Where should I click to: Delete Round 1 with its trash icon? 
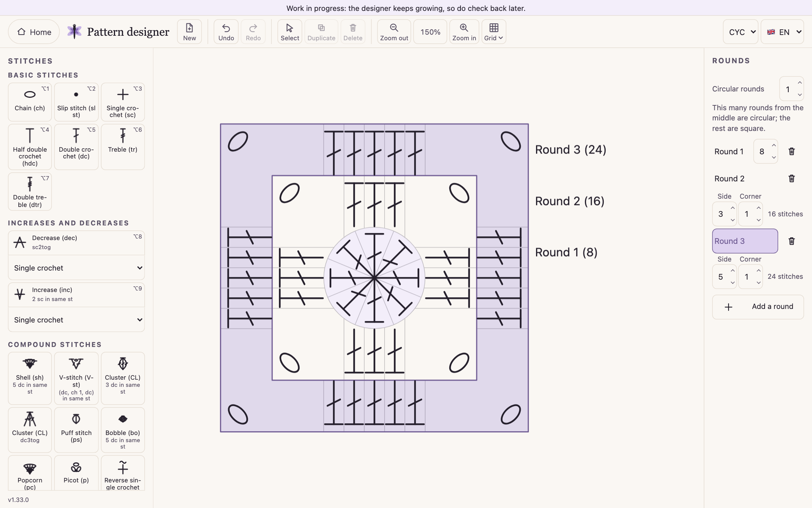(x=792, y=151)
